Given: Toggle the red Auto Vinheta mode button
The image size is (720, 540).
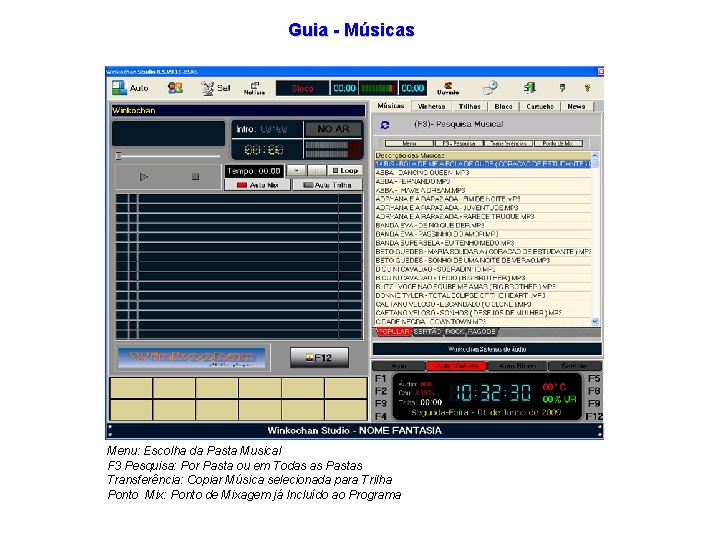Looking at the screenshot, I should tap(456, 366).
